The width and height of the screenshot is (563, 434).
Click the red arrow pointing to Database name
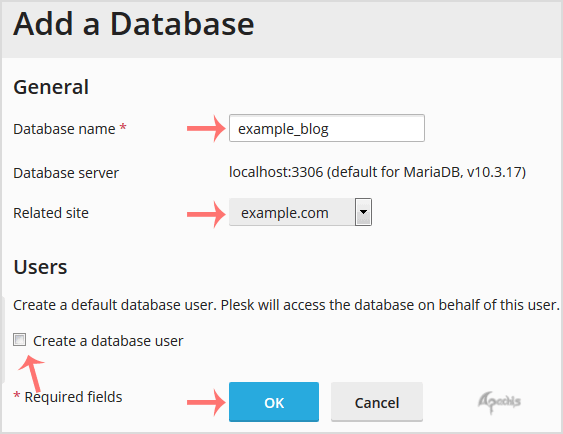pyautogui.click(x=206, y=128)
